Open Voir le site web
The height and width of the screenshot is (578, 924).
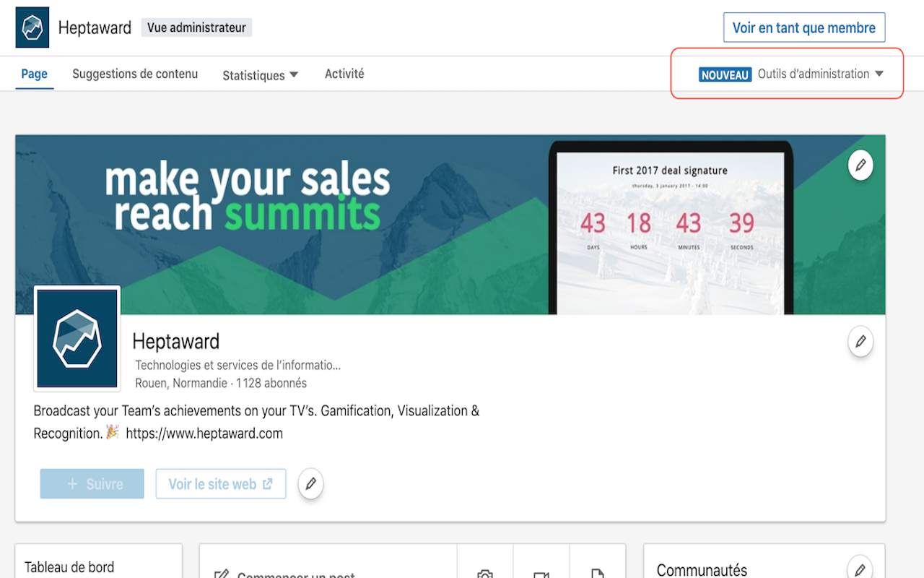click(x=221, y=484)
